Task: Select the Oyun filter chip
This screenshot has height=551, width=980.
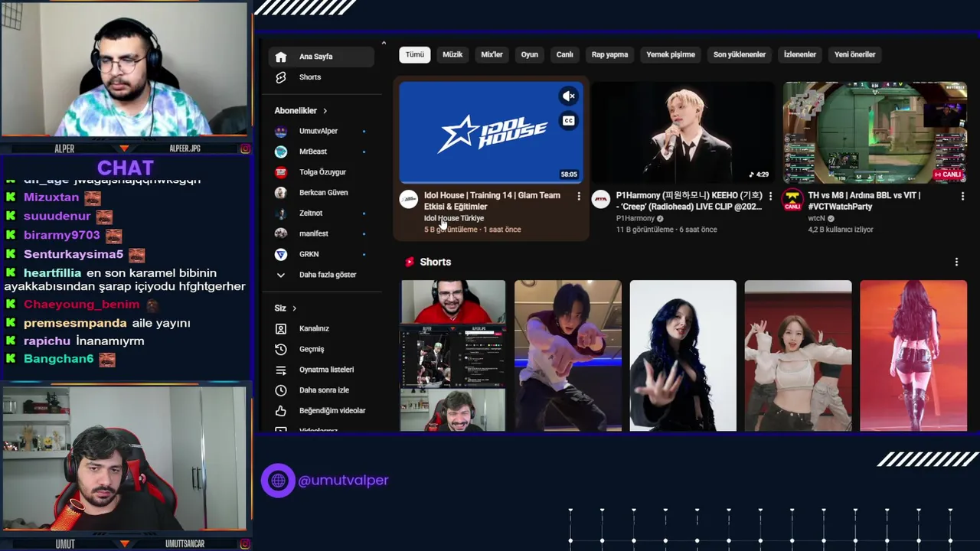Action: [x=530, y=54]
